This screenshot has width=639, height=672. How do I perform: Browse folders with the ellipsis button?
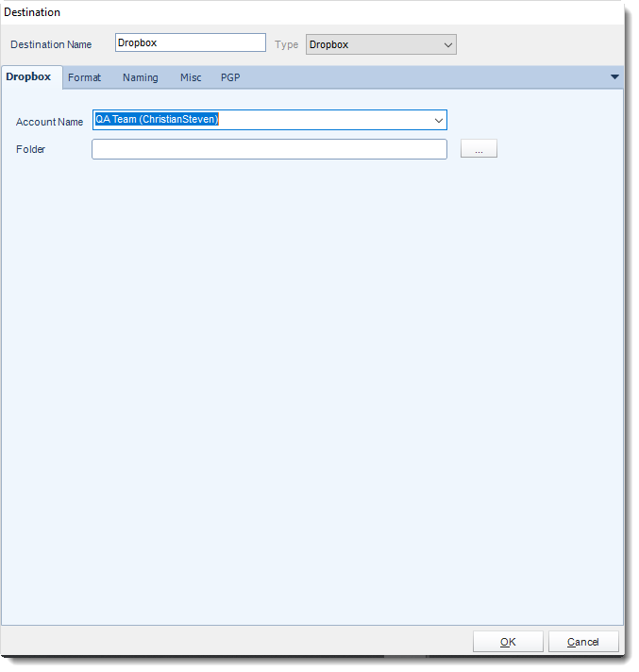point(479,148)
